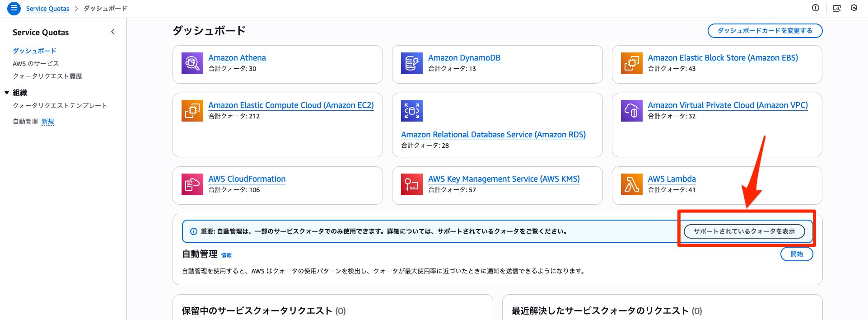Click the AWS KMS service icon
868x320 pixels.
pos(412,184)
